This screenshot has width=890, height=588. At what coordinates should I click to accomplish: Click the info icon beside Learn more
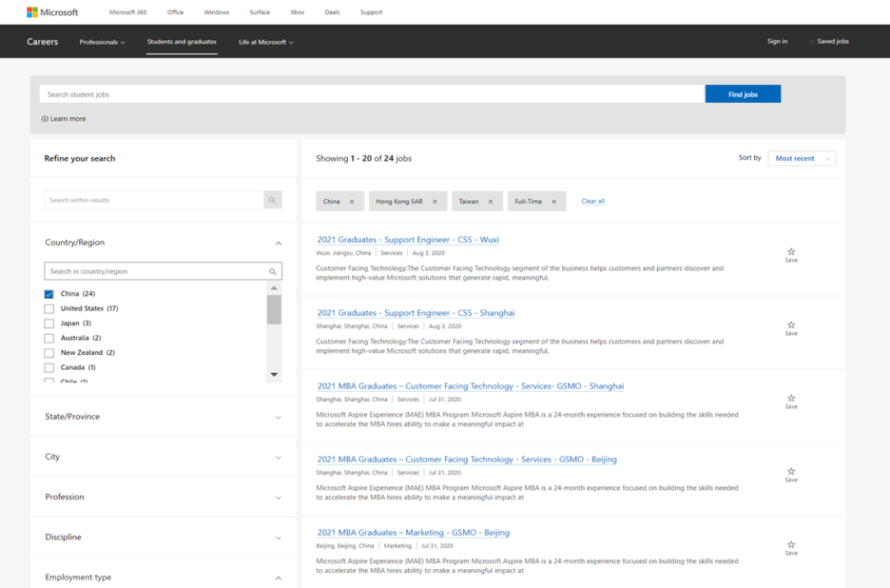pyautogui.click(x=44, y=119)
